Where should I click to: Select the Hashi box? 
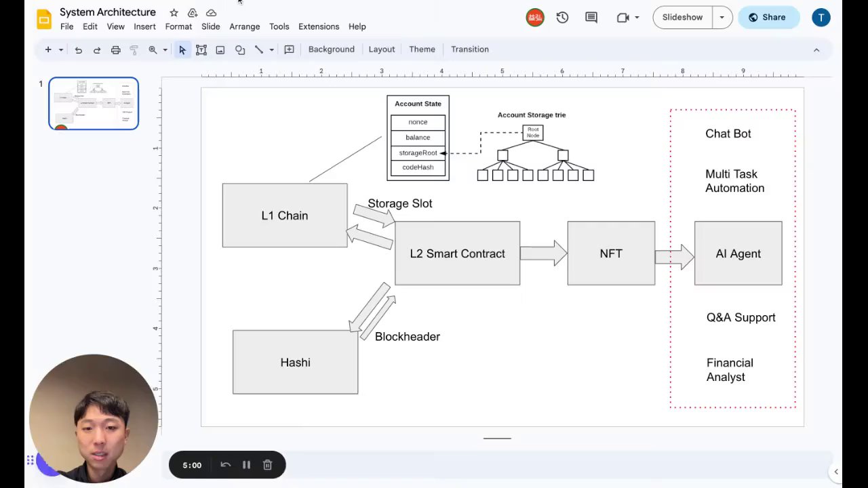[x=296, y=363]
